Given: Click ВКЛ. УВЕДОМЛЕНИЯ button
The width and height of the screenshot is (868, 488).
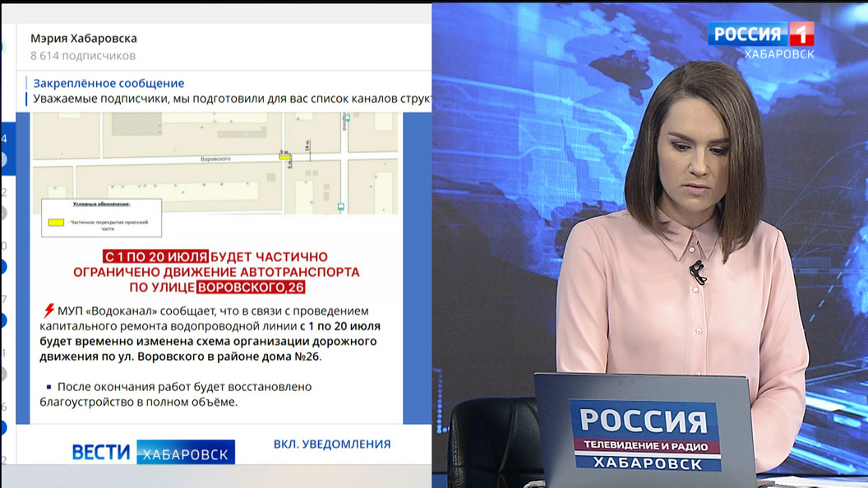Looking at the screenshot, I should click(332, 444).
